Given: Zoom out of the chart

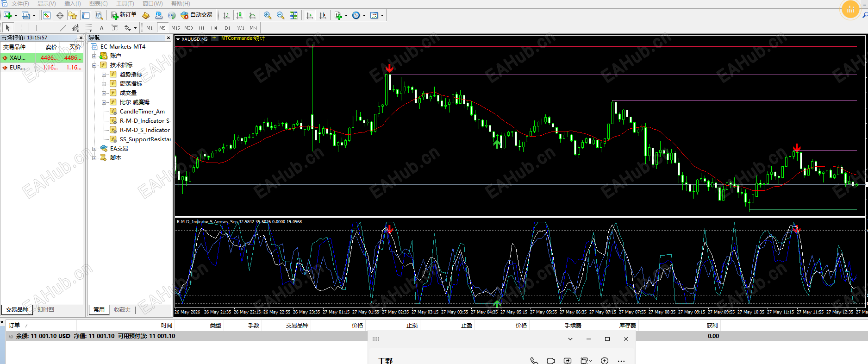Looking at the screenshot, I should point(281,15).
